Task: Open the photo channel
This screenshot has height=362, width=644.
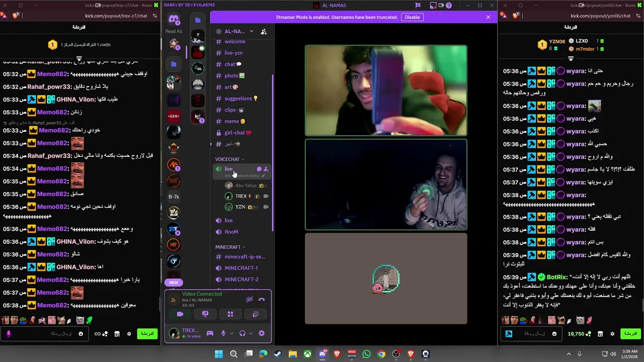Action: (x=234, y=76)
